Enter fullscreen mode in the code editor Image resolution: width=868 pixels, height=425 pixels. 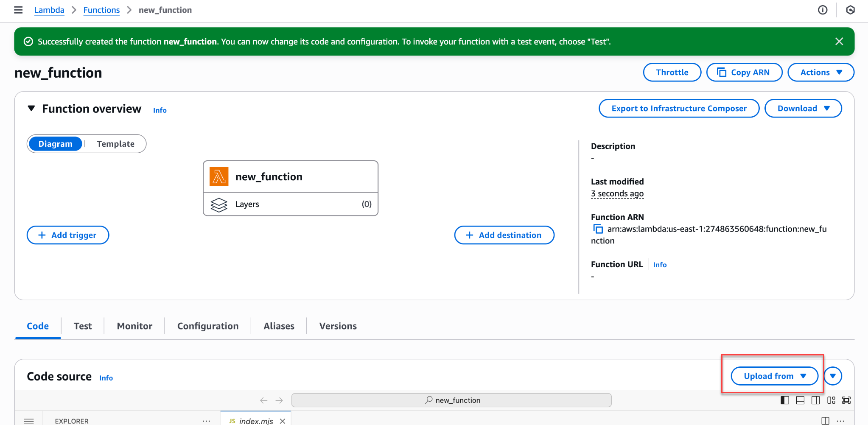[846, 400]
